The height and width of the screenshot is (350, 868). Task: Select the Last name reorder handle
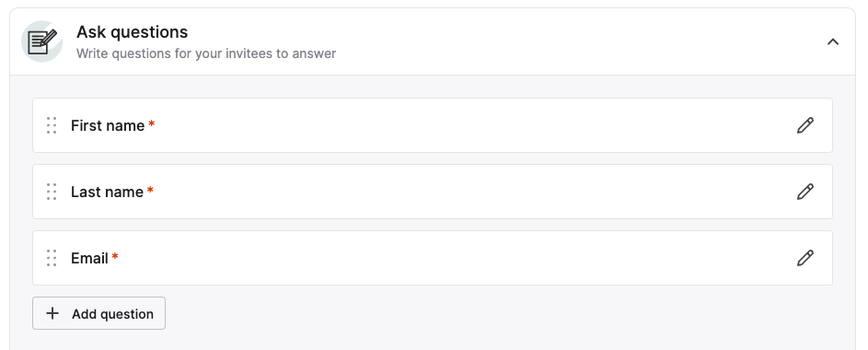(52, 192)
